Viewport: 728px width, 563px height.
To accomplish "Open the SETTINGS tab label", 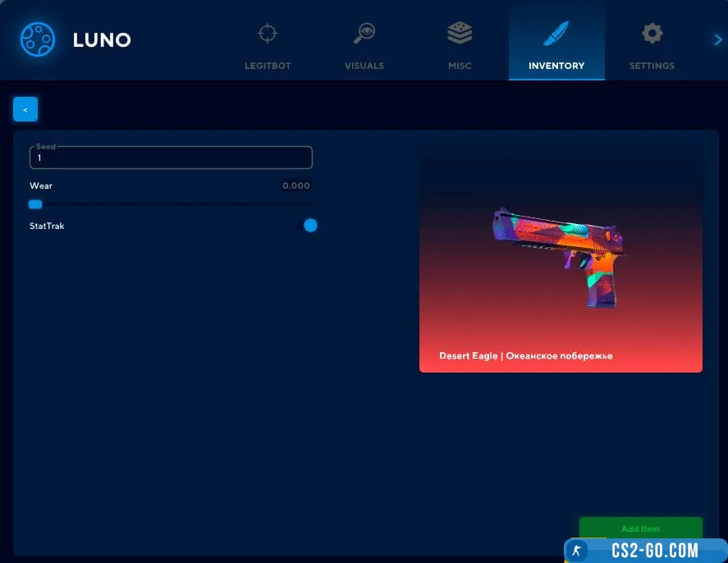I will point(652,66).
